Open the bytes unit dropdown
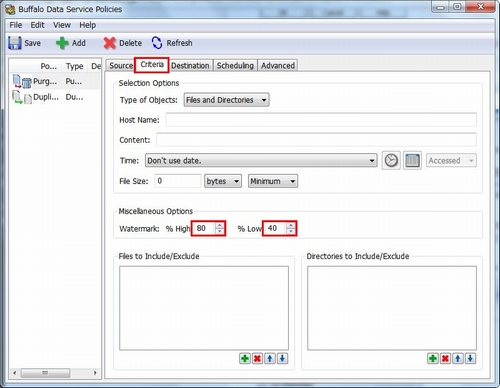 point(223,181)
